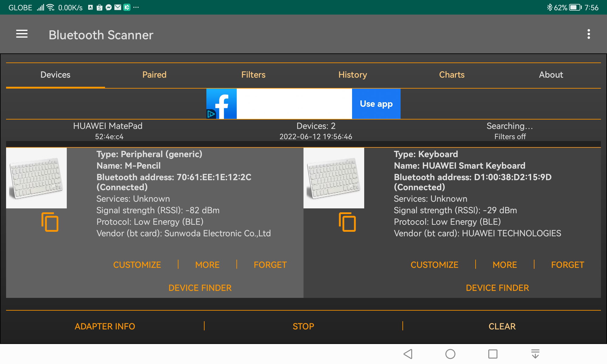This screenshot has width=607, height=364.
Task: Tap the M-Pencil device thumbnail
Action: pyautogui.click(x=36, y=178)
